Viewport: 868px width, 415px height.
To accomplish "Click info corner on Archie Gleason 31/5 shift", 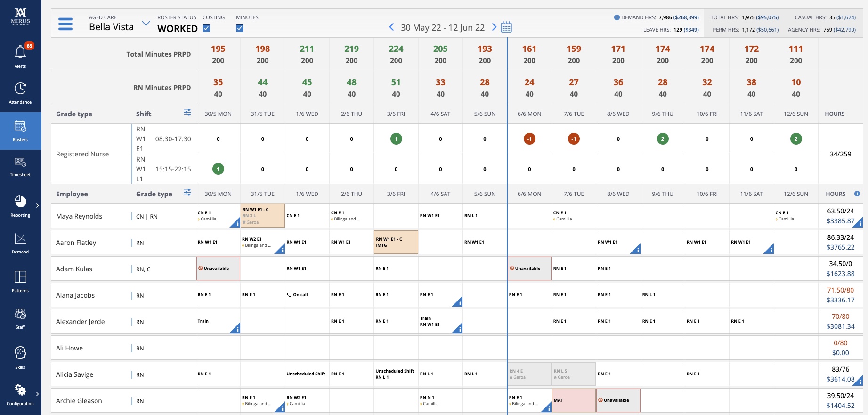I will tap(281, 408).
